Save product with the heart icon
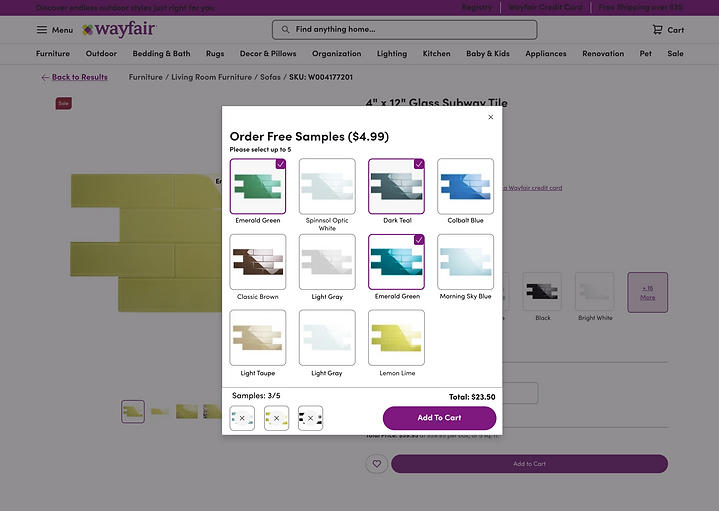This screenshot has height=511, width=719. [376, 464]
